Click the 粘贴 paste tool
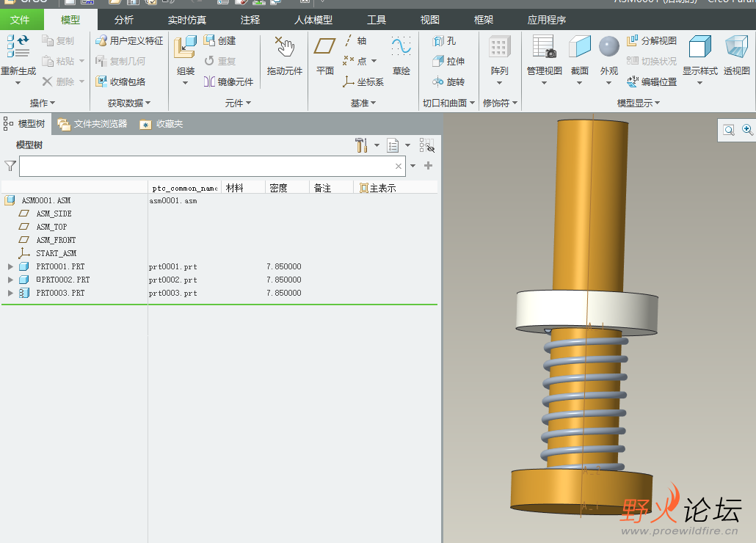This screenshot has height=543, width=756. click(x=58, y=61)
